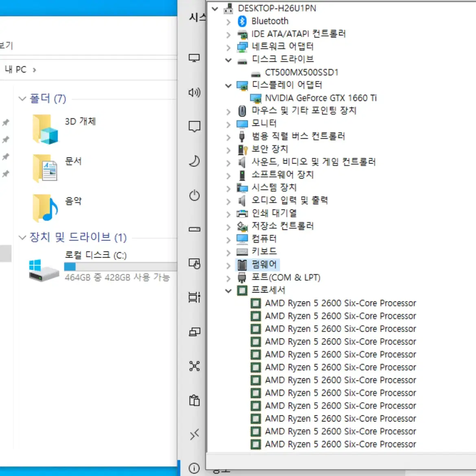Click the printer queue icon

[x=242, y=214]
